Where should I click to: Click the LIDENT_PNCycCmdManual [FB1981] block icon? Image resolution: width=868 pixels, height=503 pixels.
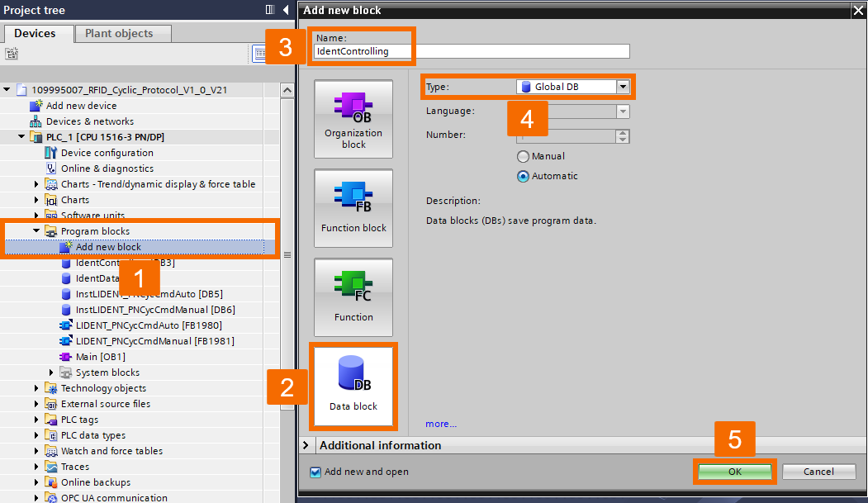pyautogui.click(x=65, y=341)
